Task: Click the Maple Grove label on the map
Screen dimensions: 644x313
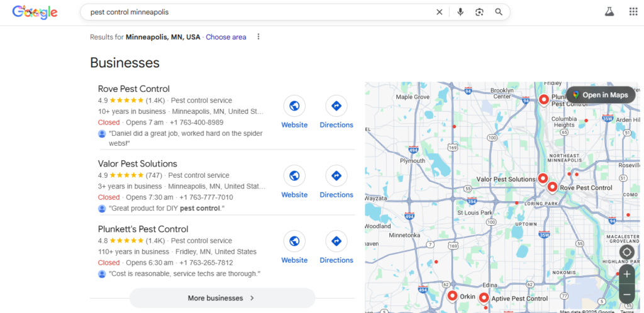Action: [412, 97]
